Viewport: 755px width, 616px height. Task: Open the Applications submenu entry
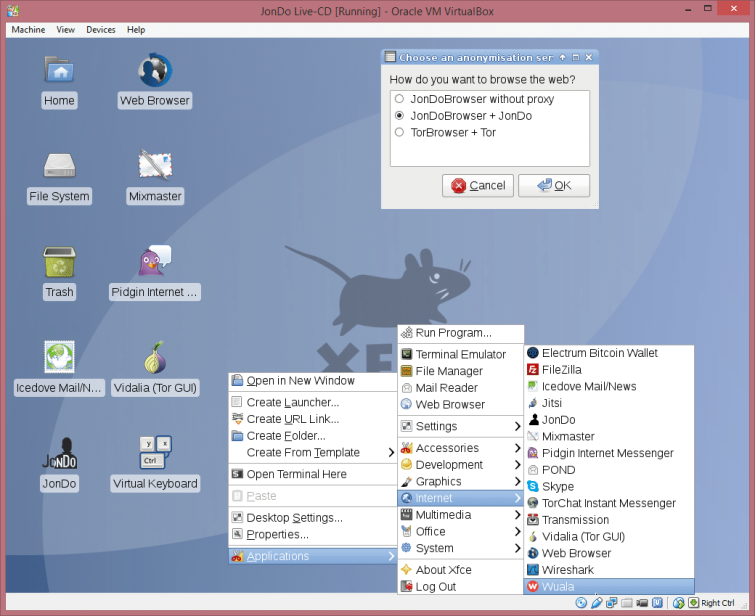click(x=312, y=556)
